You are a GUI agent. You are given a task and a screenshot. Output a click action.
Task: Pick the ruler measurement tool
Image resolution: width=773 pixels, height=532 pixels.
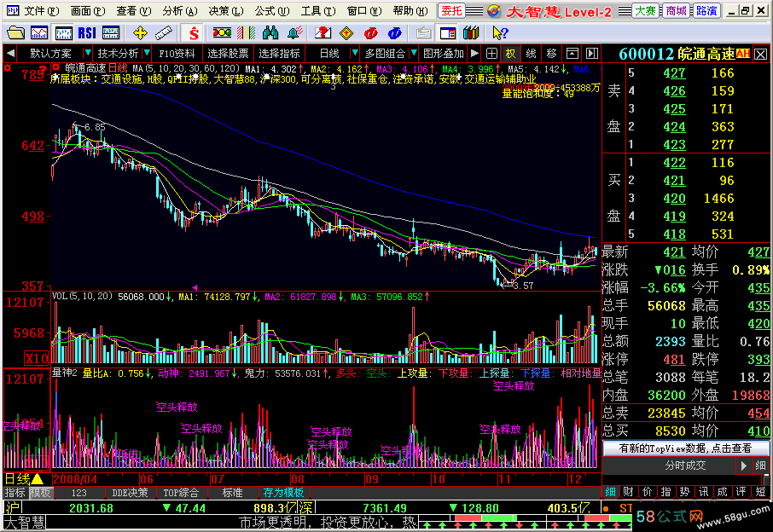pyautogui.click(x=163, y=33)
